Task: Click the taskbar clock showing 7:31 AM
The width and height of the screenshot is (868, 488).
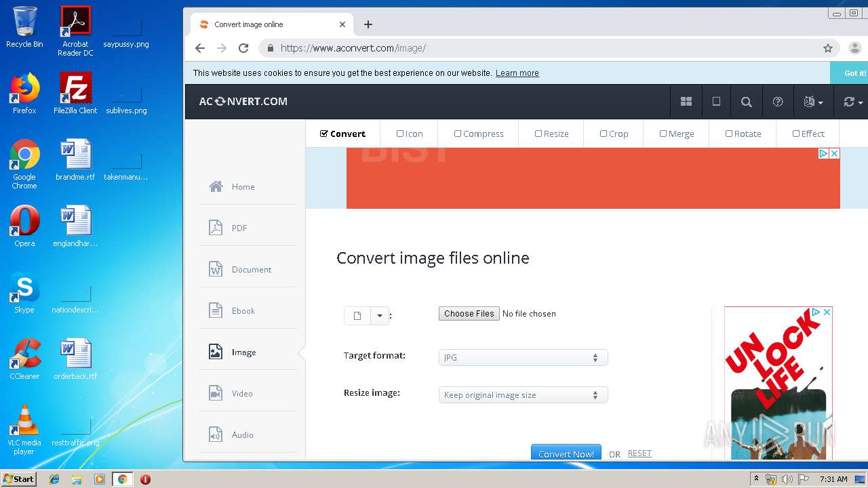Action: tap(833, 479)
